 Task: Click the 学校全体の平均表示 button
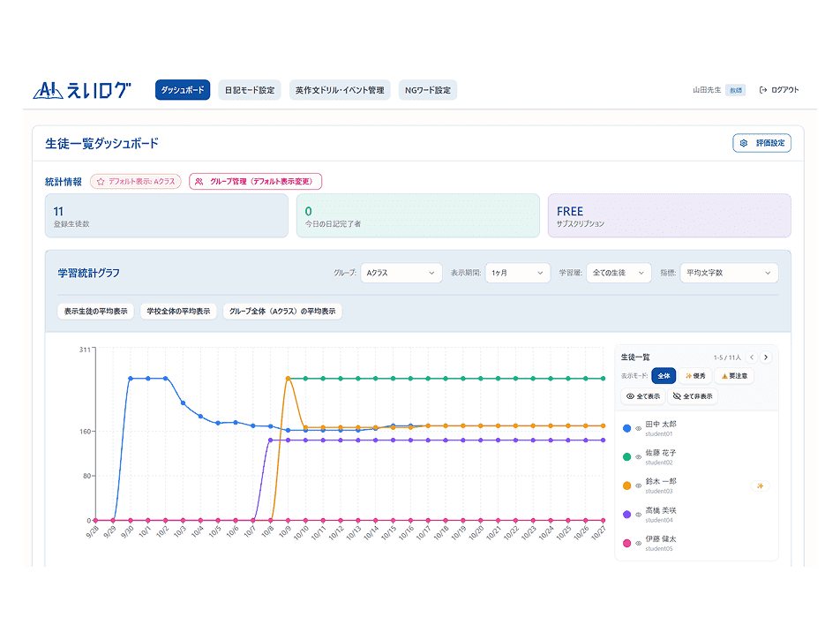[179, 312]
